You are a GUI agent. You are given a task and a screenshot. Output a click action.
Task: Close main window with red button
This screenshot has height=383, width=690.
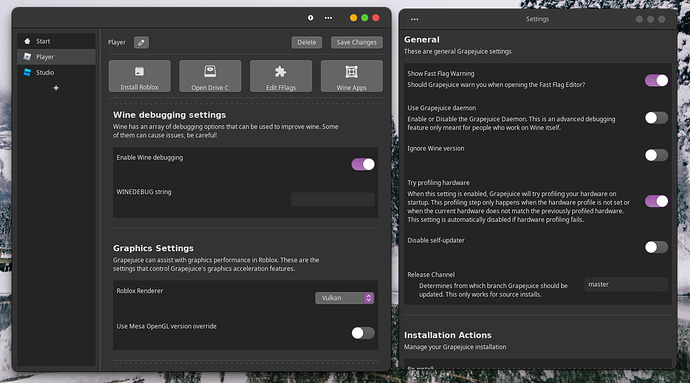coord(376,18)
